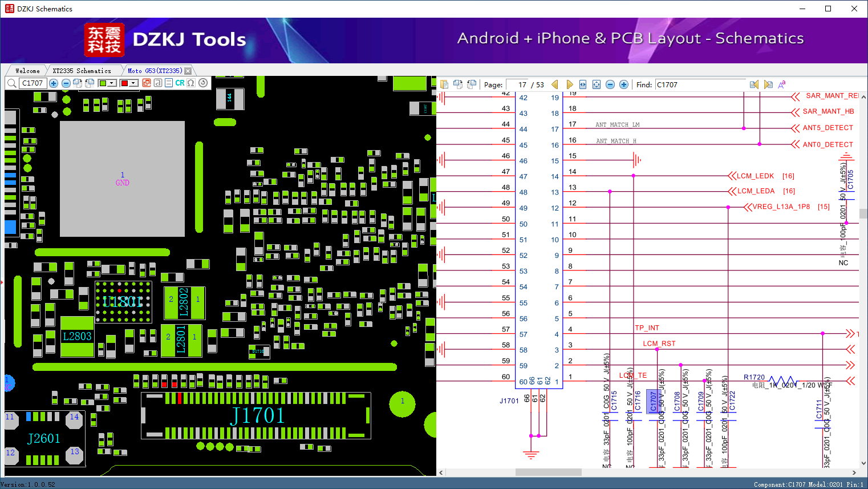Zoom in on the schematic page
The height and width of the screenshot is (489, 868).
pos(624,84)
